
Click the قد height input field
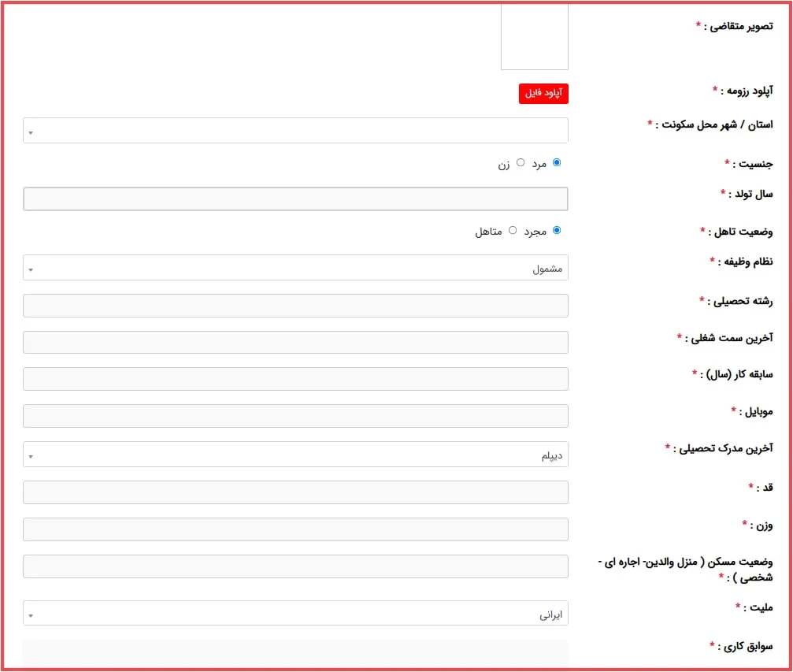pos(295,492)
